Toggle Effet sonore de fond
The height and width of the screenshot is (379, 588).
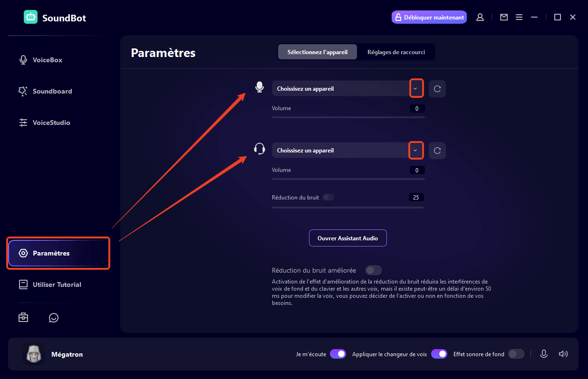[x=516, y=354]
